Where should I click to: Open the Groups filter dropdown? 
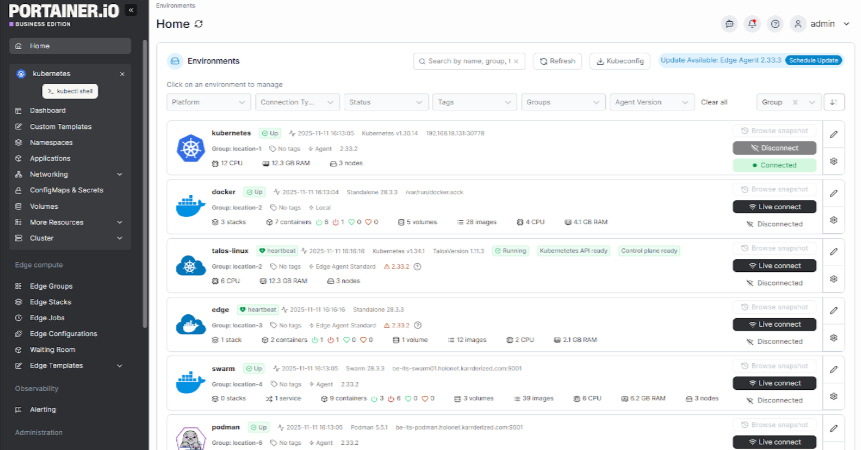tap(563, 102)
